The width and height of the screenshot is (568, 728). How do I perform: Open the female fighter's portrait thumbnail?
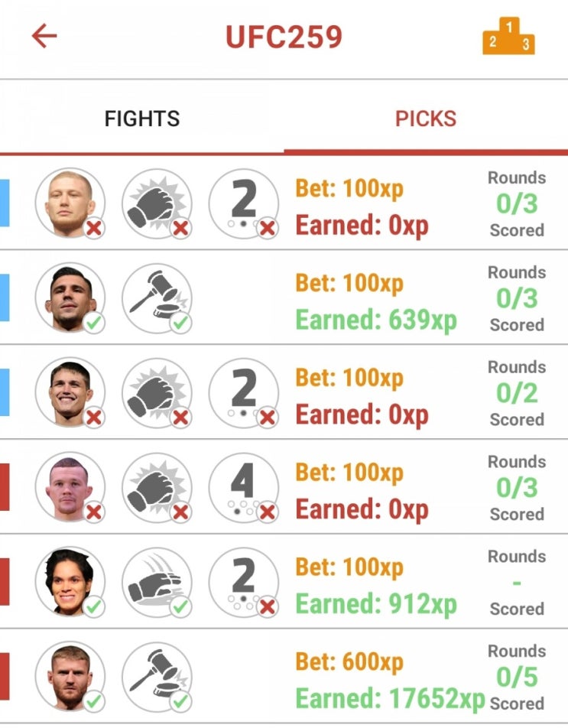pos(70,582)
